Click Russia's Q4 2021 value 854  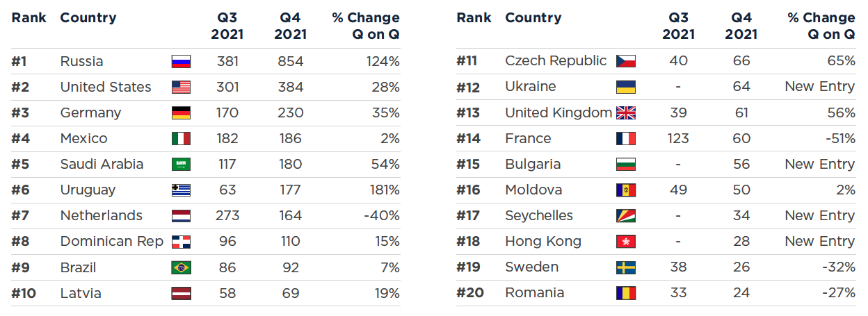click(x=289, y=62)
